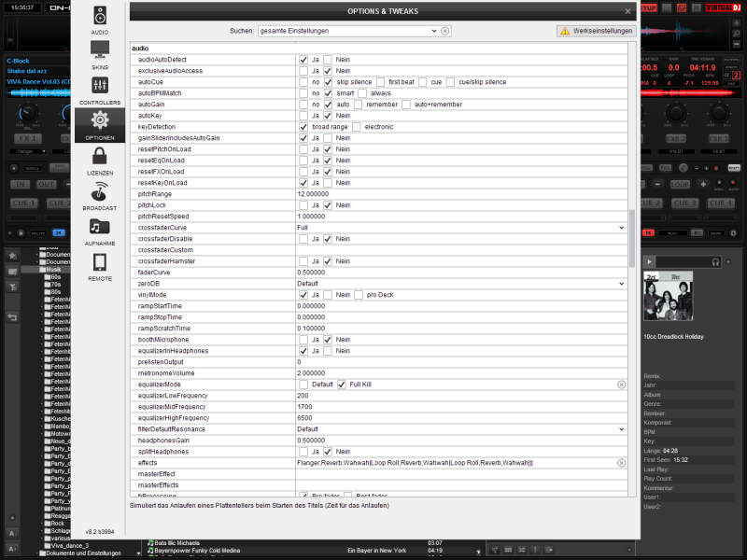This screenshot has width=747, height=560.
Task: Check Ja for exclusiveAudioAccess
Action: (x=303, y=71)
